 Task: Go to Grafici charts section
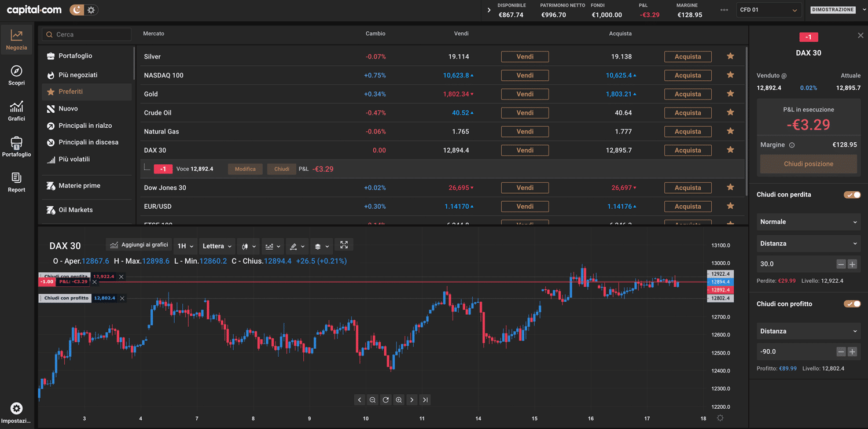click(x=17, y=111)
